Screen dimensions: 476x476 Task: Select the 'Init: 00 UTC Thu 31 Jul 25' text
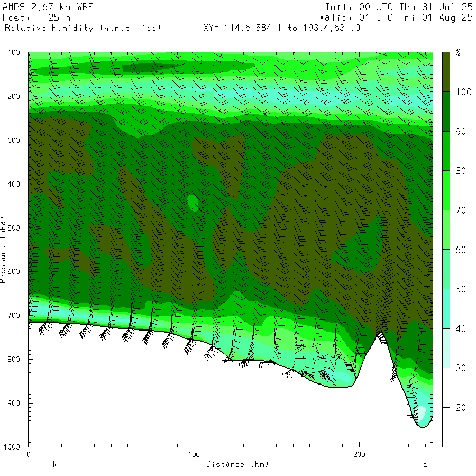(399, 7)
